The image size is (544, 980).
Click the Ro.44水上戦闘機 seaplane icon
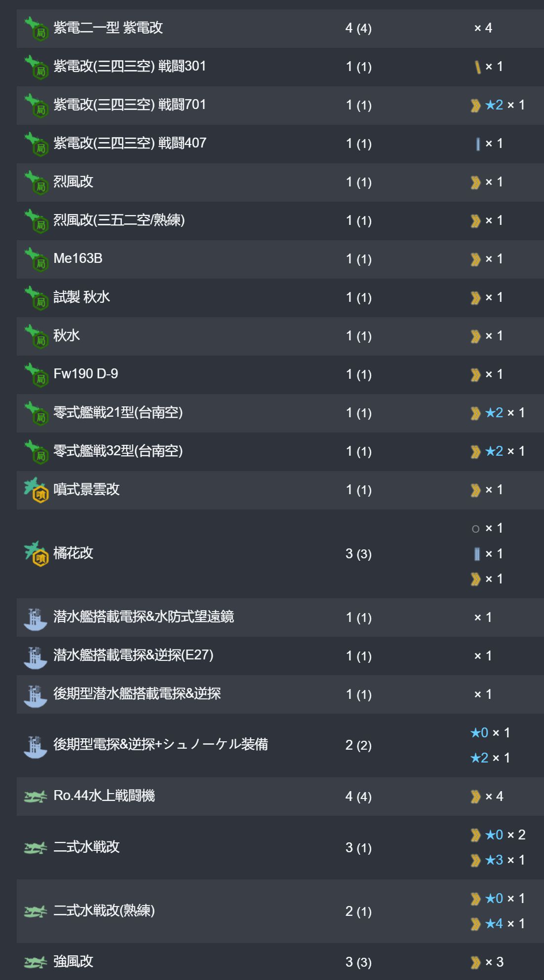coord(36,797)
